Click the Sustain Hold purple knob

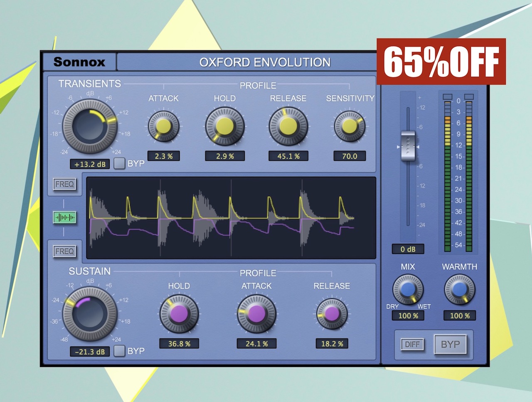179,314
